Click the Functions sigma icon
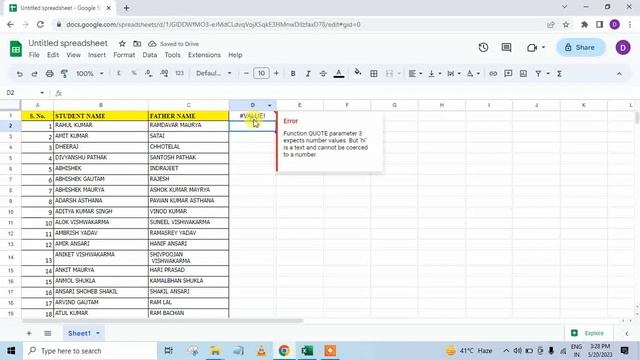 (x=559, y=73)
